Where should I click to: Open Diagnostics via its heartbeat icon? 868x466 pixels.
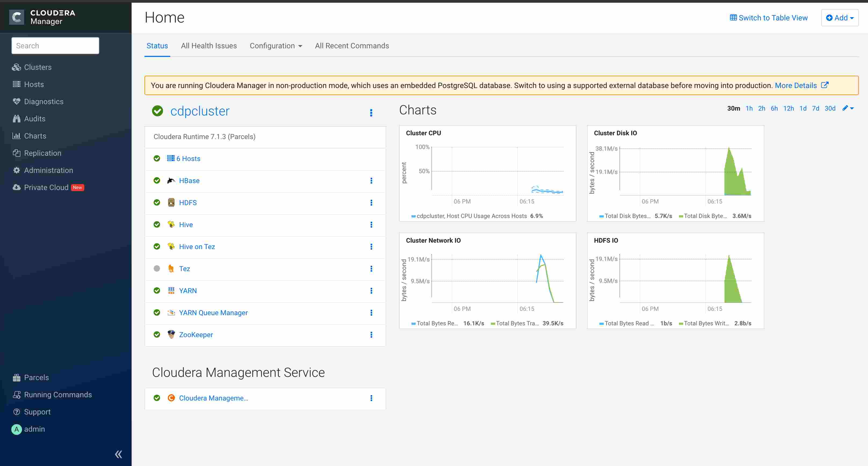tap(16, 101)
